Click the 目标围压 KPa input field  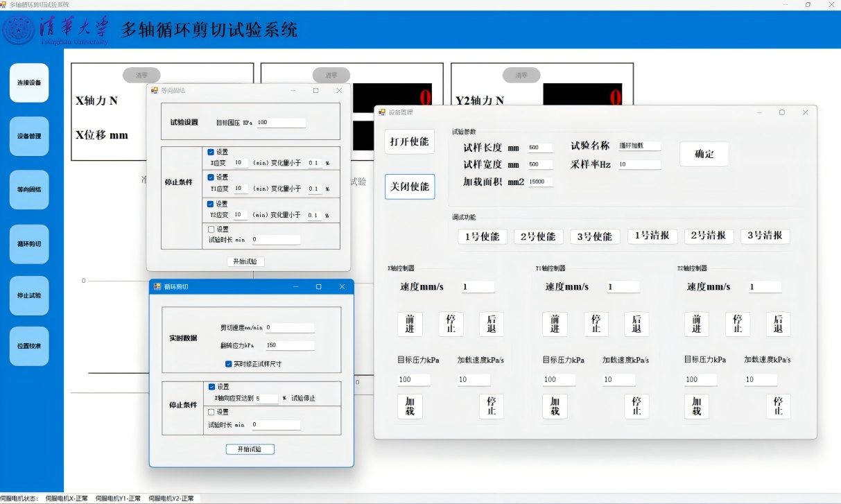[281, 123]
